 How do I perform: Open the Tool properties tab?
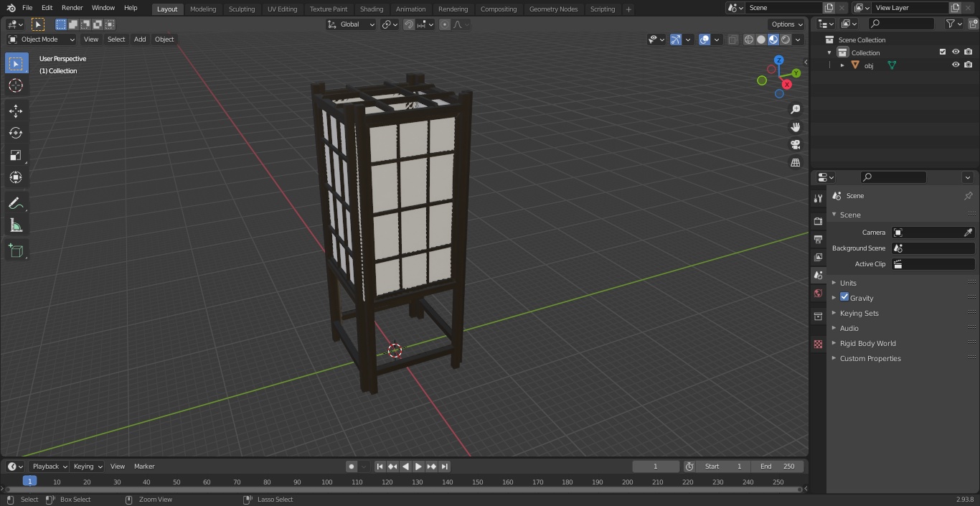coord(818,198)
